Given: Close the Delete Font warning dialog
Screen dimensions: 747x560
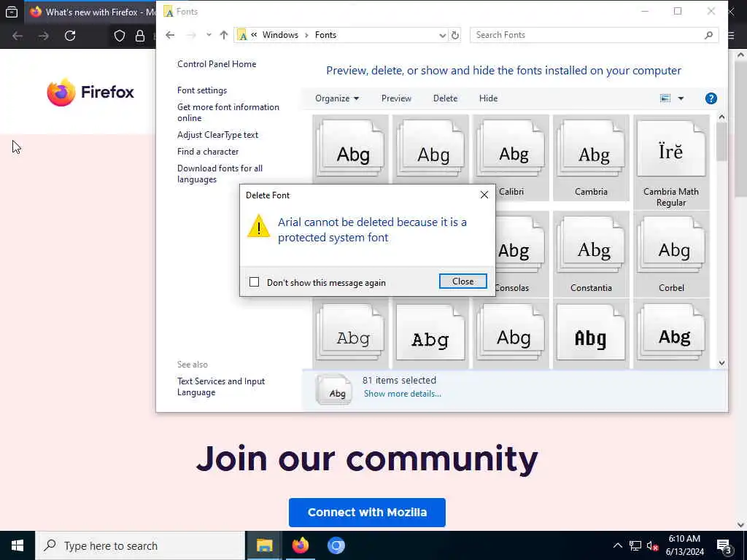Looking at the screenshot, I should (x=462, y=281).
